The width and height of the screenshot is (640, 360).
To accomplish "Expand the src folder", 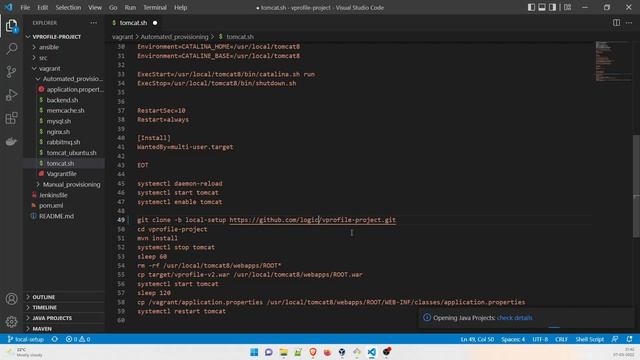I will pyautogui.click(x=43, y=58).
